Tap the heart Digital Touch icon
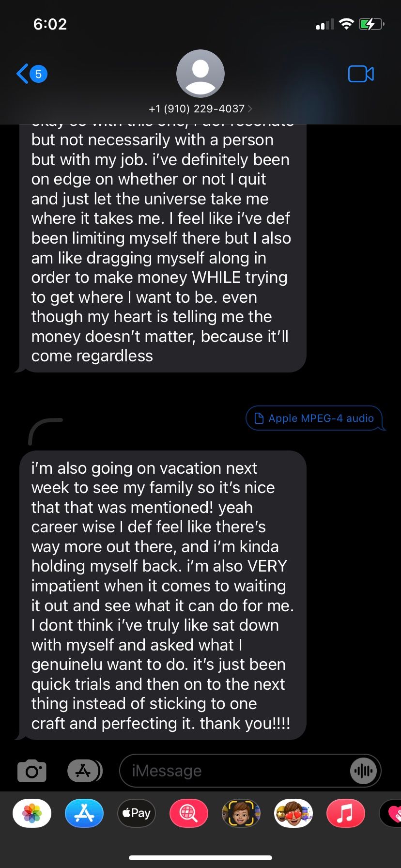401x868 pixels. [x=391, y=813]
